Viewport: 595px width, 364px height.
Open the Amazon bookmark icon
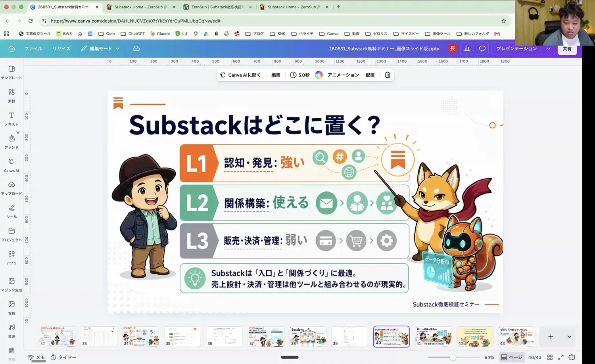pyautogui.click(x=216, y=34)
